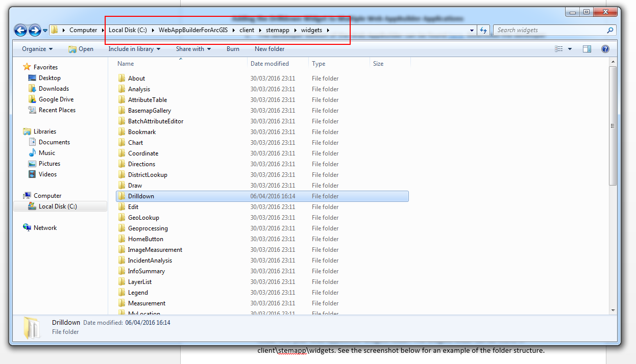This screenshot has height=364, width=636.
Task: Sort by the Date modified column
Action: pyautogui.click(x=270, y=64)
